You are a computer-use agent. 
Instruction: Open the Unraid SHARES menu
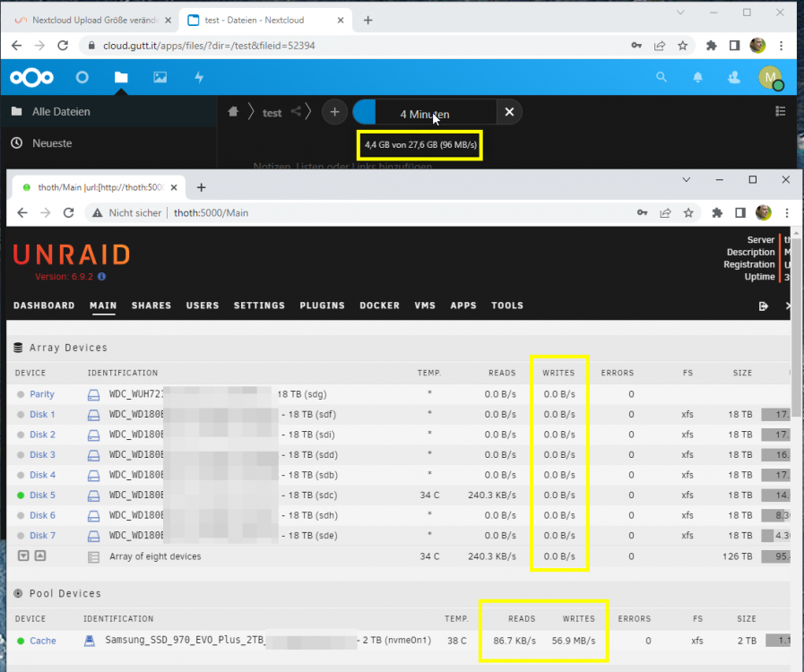(x=151, y=306)
